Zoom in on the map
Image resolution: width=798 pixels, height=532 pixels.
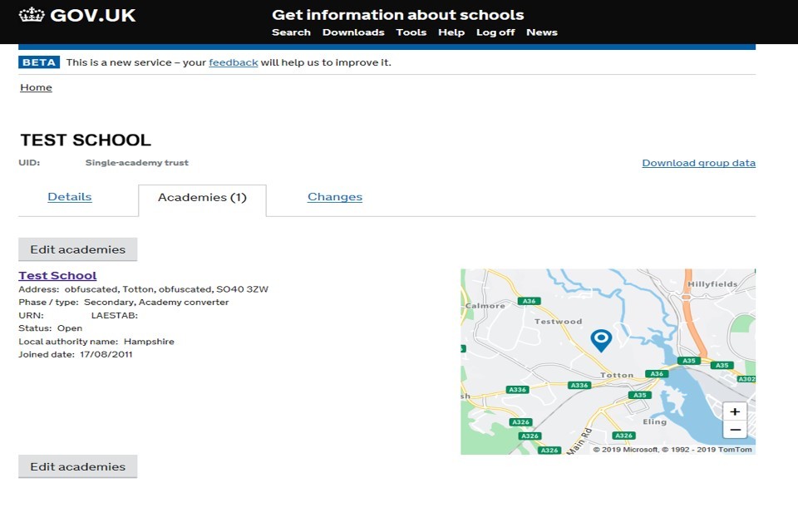click(x=734, y=411)
